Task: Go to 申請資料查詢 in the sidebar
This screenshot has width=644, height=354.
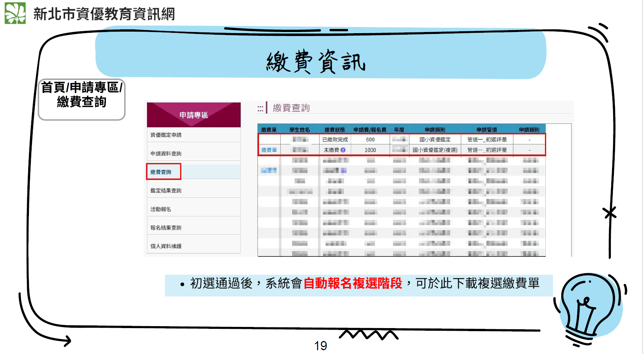Action: [x=166, y=154]
